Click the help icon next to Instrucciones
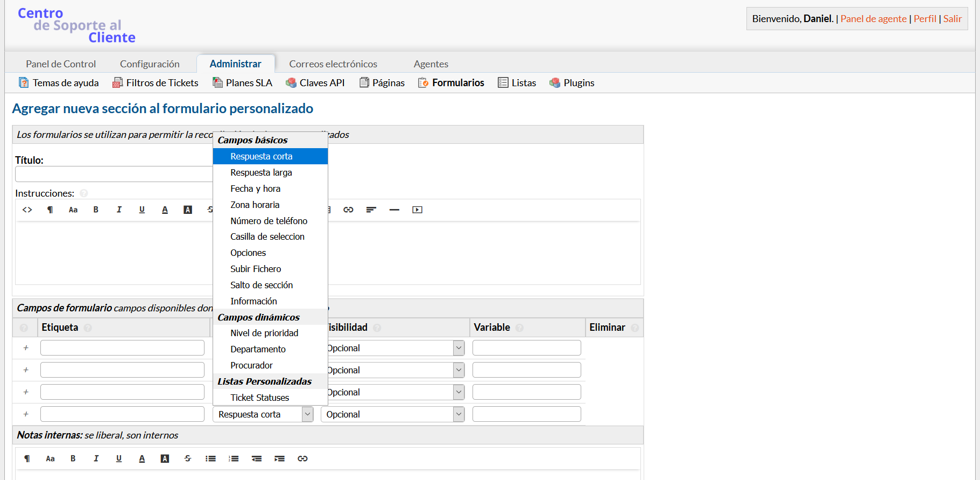Screen dimensions: 980x480 pyautogui.click(x=84, y=193)
